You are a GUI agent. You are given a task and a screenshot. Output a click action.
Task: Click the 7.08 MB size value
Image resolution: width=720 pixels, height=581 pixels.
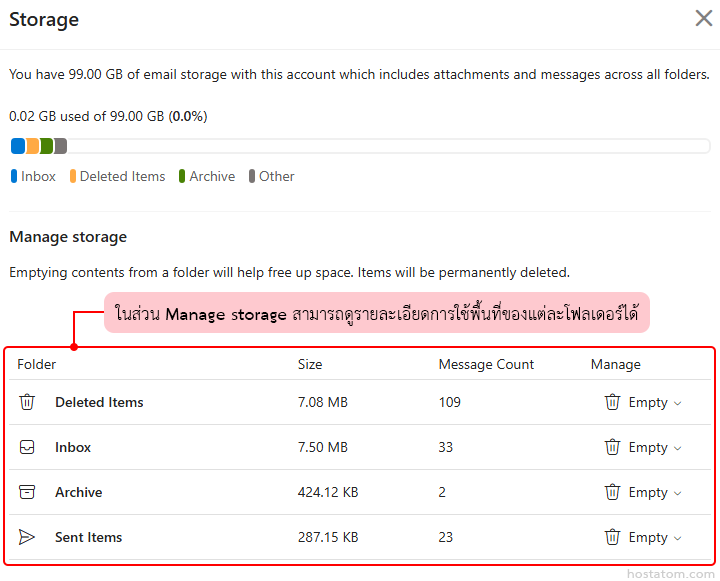[323, 402]
